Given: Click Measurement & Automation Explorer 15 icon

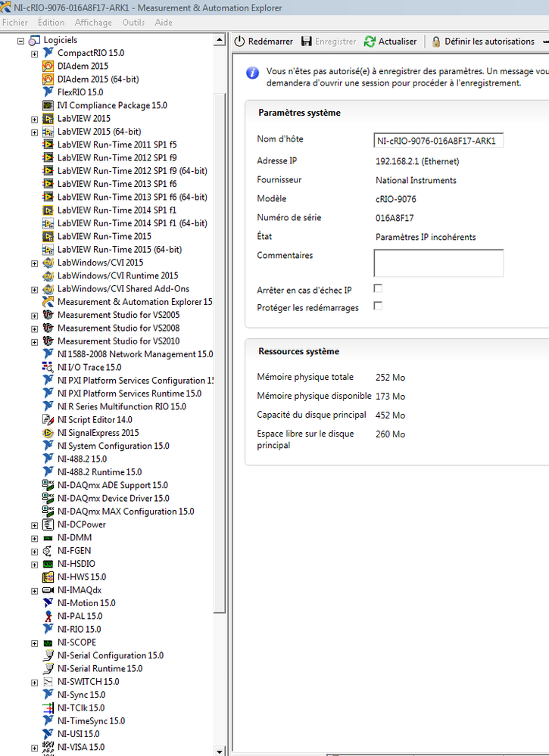Looking at the screenshot, I should pos(48,302).
